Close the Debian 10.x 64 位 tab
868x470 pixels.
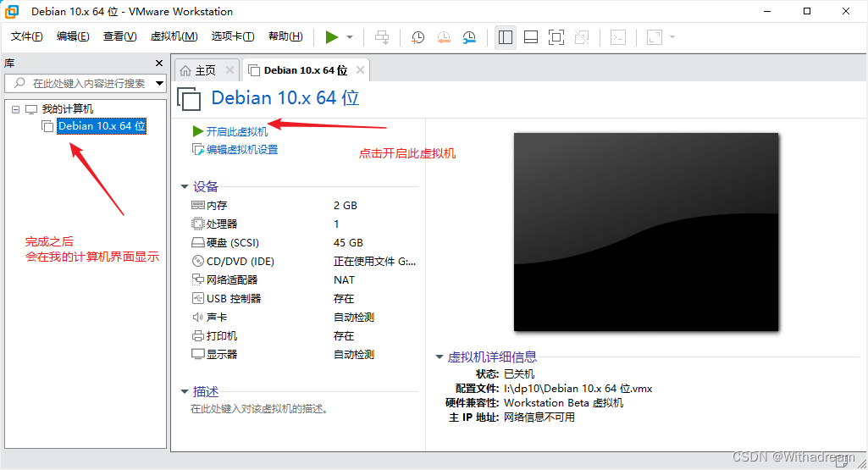click(361, 69)
